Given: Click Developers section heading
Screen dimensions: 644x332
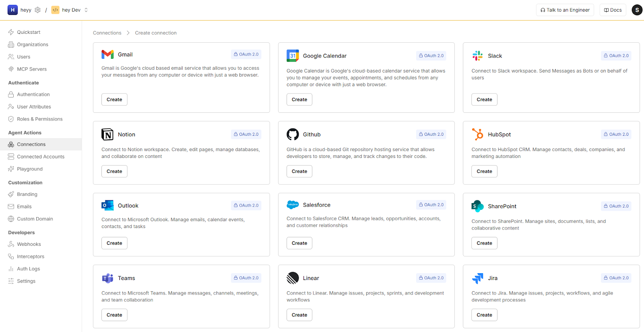Looking at the screenshot, I should [21, 232].
